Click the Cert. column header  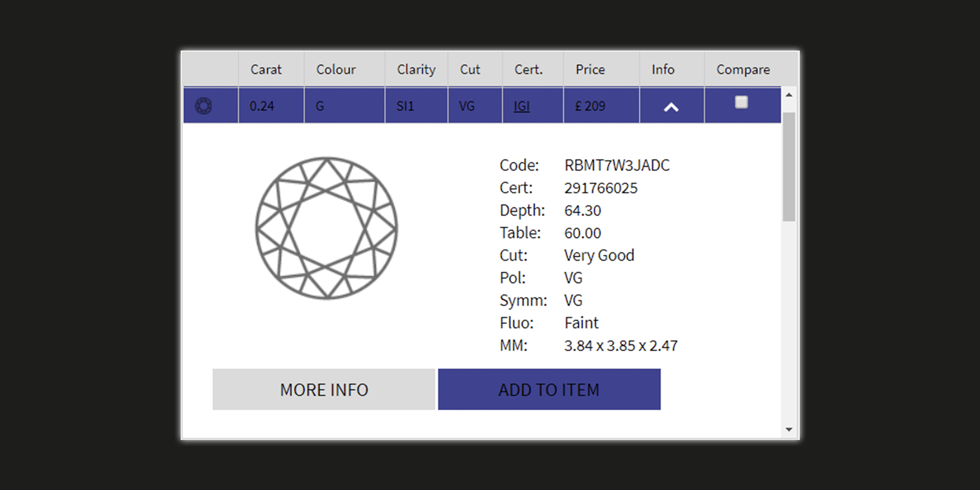(528, 69)
